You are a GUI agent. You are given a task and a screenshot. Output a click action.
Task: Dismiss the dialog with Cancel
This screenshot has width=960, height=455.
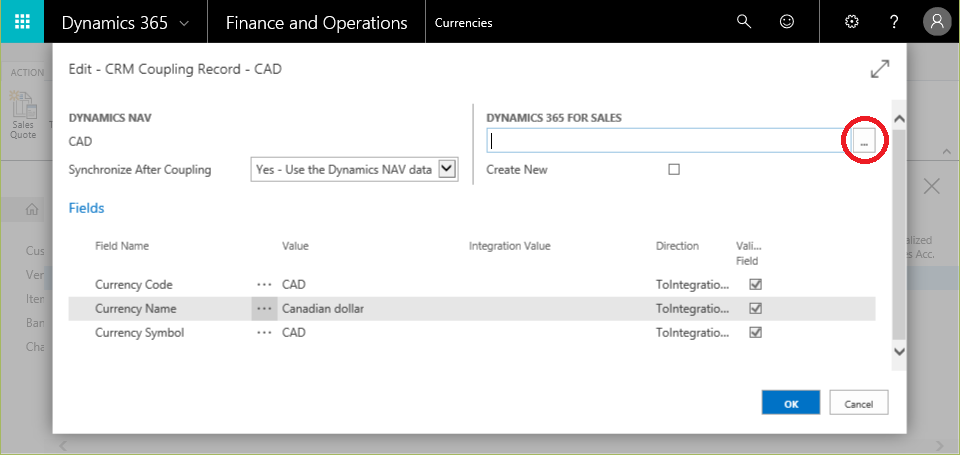[x=858, y=403]
